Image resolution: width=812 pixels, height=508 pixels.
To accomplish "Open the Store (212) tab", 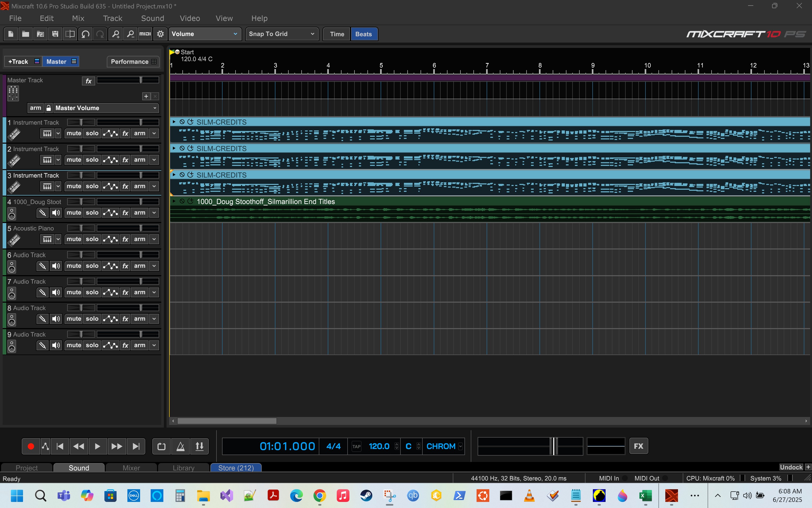I will 236,468.
